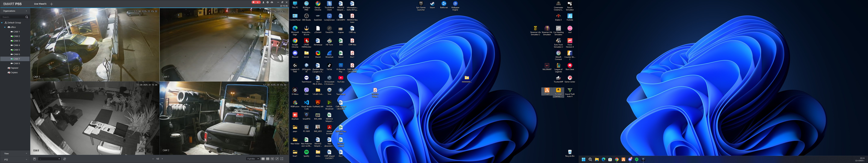Select the Сервиз device in the tree
Screen dimensions: 868x163
click(13, 73)
